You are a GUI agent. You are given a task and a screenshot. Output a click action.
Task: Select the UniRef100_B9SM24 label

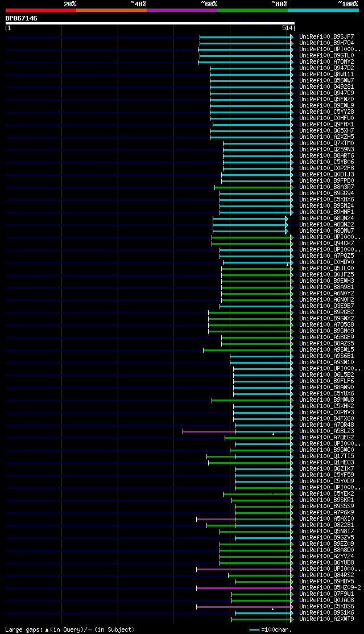[327, 206]
